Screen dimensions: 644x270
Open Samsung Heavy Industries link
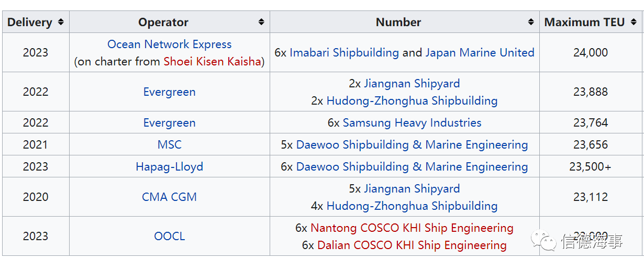tap(412, 122)
